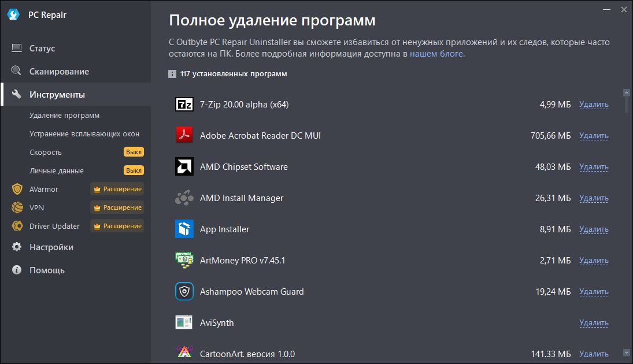The image size is (633, 364).
Task: Click the VPN Расширение badge
Action: (x=117, y=207)
